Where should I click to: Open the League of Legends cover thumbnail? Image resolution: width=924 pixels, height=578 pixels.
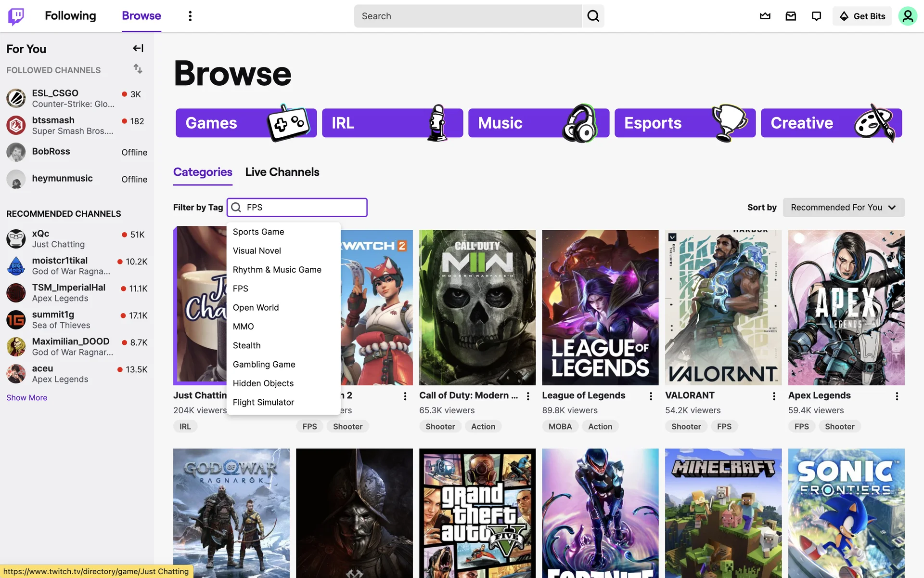coord(600,307)
